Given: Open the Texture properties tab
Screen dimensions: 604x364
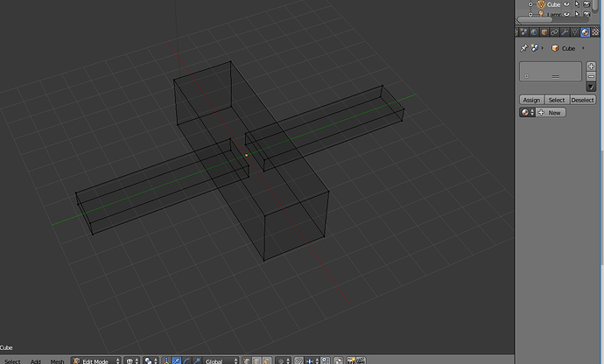Looking at the screenshot, I should (595, 32).
